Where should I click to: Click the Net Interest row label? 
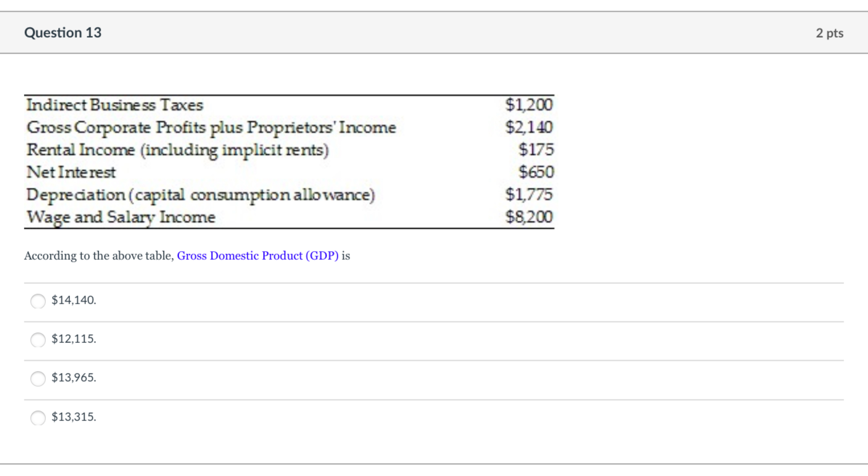(71, 172)
